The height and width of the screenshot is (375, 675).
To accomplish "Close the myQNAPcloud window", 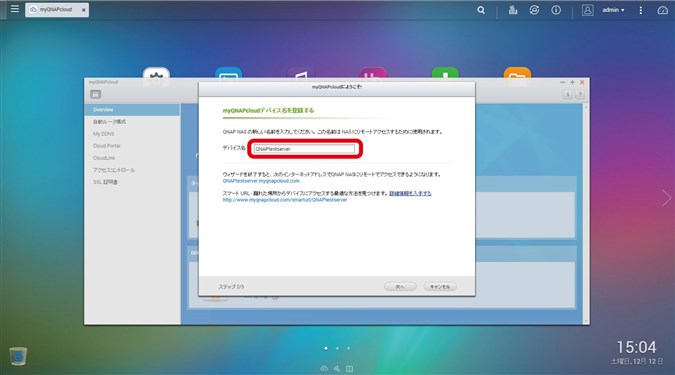I will pyautogui.click(x=582, y=82).
